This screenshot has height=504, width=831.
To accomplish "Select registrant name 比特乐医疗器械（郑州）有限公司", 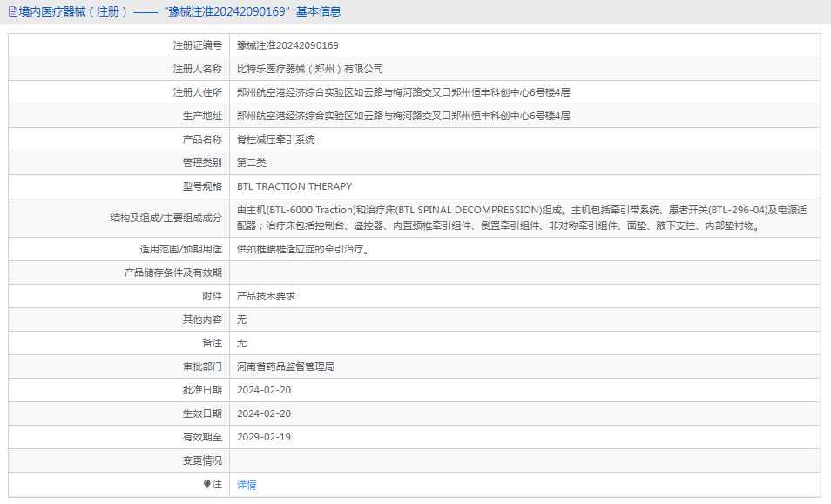I will [310, 69].
